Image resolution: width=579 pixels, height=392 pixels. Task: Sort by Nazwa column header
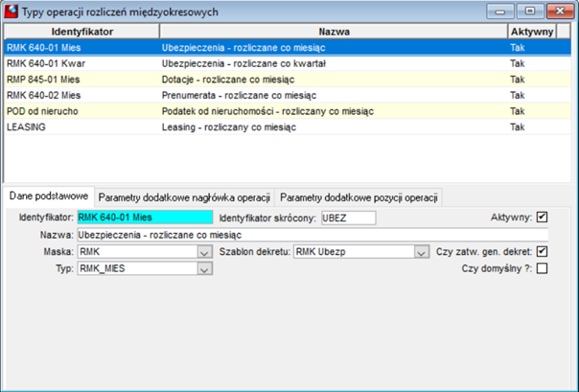pos(334,32)
